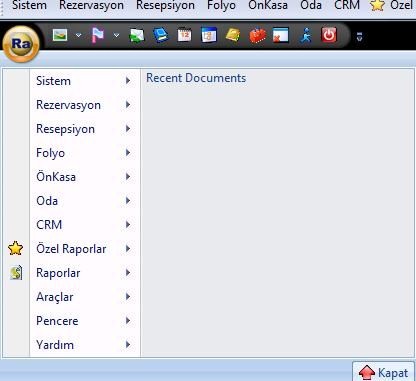Viewport: 416px width, 381px height.
Task: Open ÖnKasa in the top menu bar
Action: tap(268, 5)
